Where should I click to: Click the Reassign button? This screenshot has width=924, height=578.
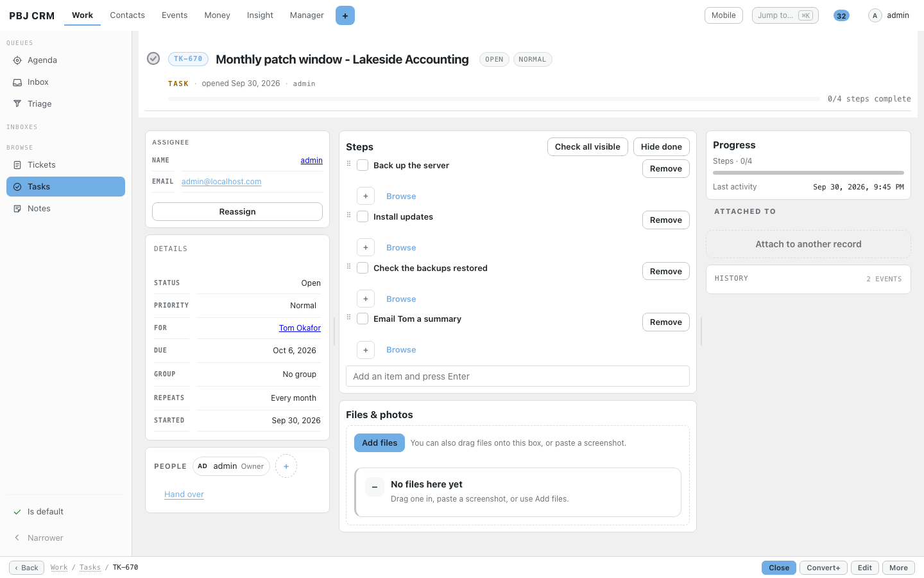point(237,211)
